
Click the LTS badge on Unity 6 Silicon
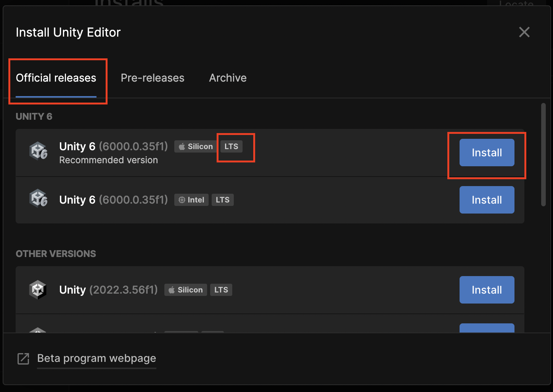click(231, 146)
